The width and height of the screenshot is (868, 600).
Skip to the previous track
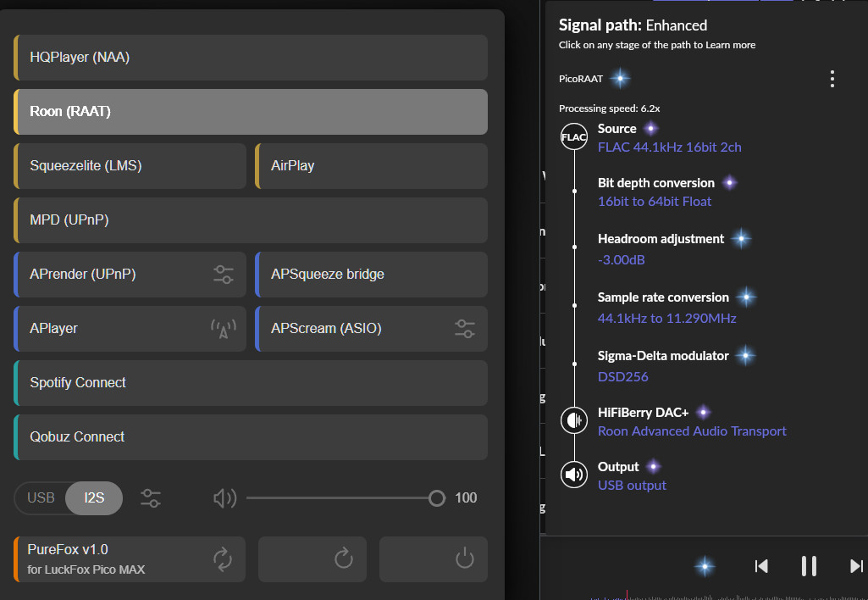point(761,566)
